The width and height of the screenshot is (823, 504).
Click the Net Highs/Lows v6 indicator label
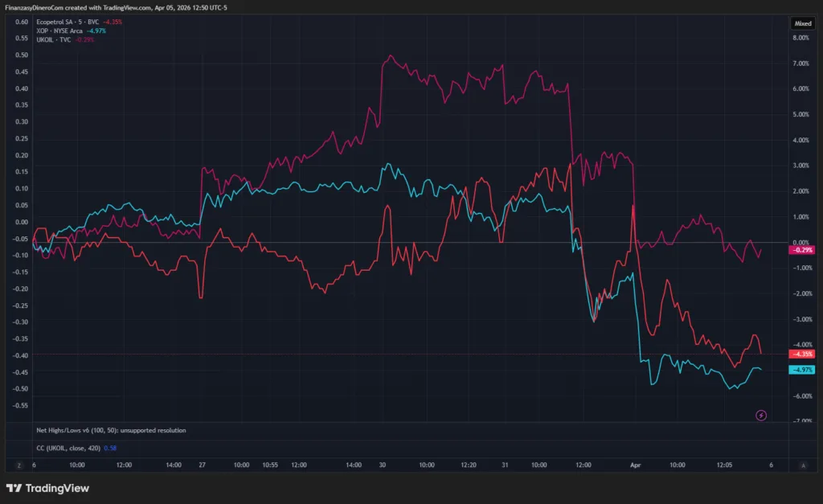coord(111,430)
